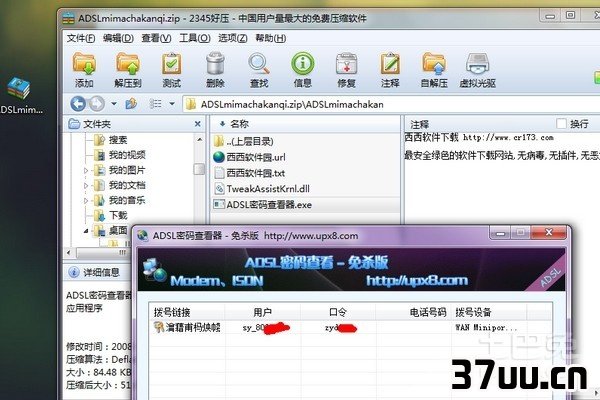Open the 编辑(D) menu
Viewport: 600px width, 400px height.
click(118, 38)
